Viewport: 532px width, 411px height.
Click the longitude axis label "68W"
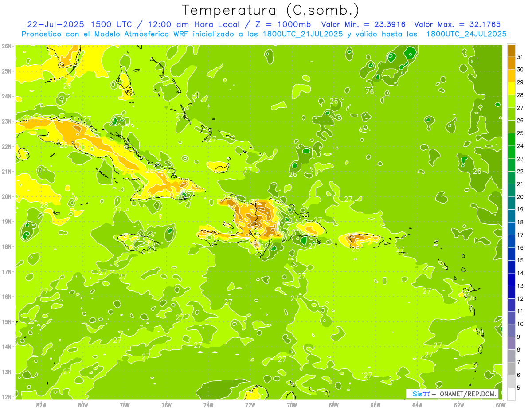pos(334,405)
